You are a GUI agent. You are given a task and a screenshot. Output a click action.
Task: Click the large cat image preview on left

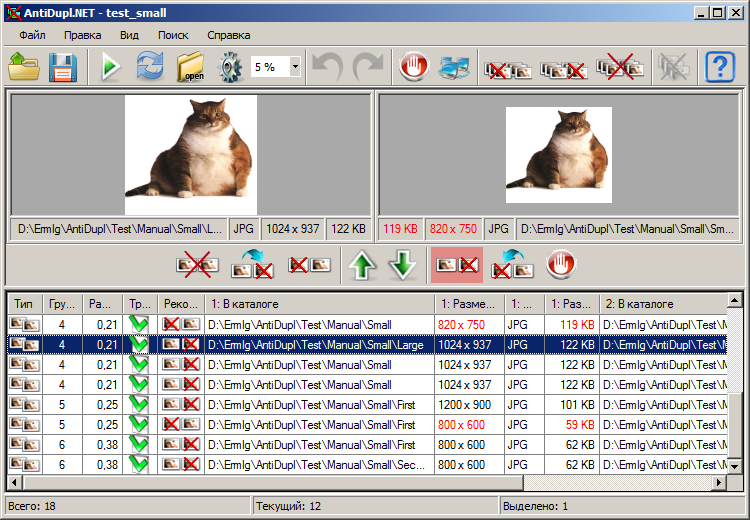pyautogui.click(x=191, y=155)
